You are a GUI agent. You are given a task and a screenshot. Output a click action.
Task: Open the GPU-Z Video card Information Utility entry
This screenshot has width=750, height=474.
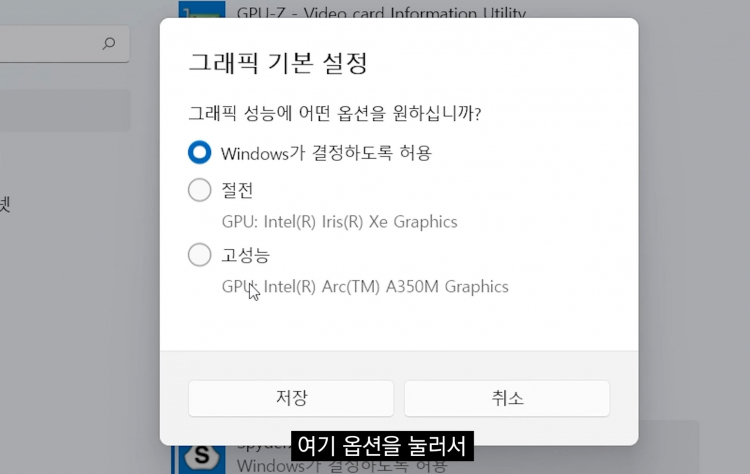point(380,13)
